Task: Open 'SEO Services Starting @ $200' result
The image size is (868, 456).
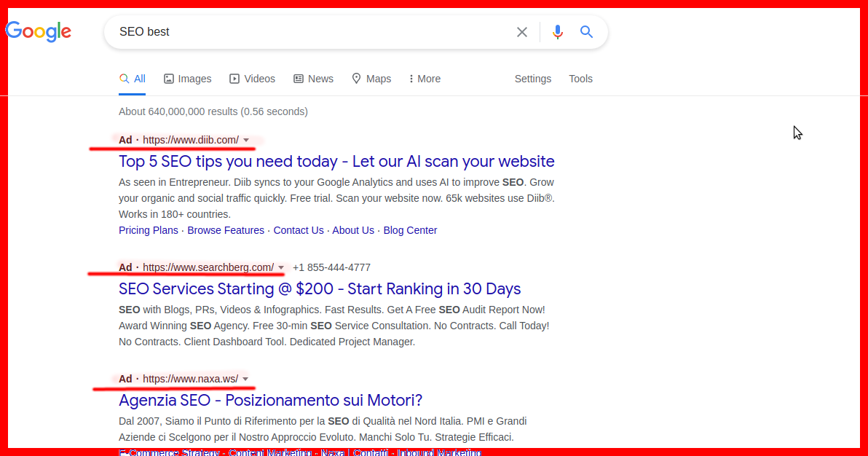Action: coord(320,288)
